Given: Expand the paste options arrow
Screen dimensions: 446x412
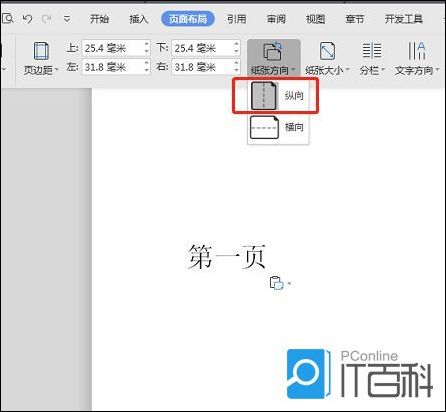Looking at the screenshot, I should click(289, 284).
